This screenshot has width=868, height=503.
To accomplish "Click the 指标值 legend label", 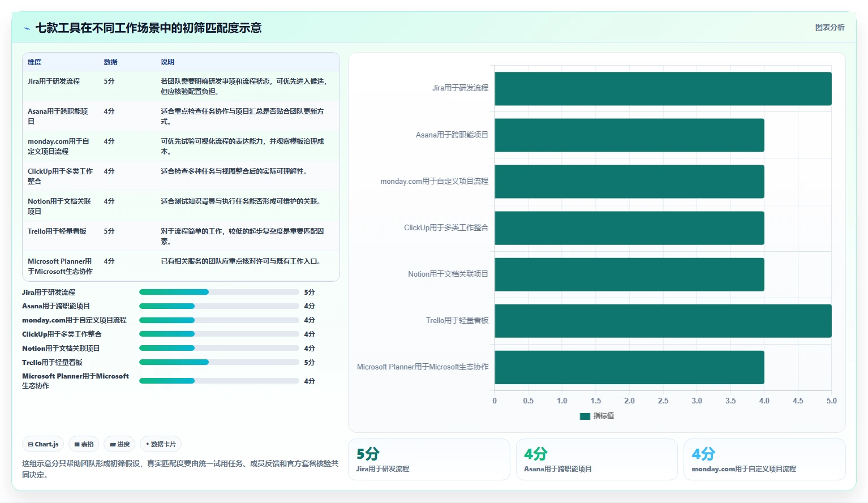I will 604,416.
